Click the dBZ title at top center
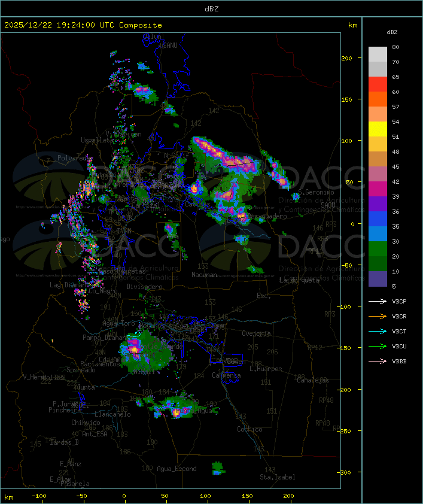Screen dimensions: 423x504 coord(212,8)
